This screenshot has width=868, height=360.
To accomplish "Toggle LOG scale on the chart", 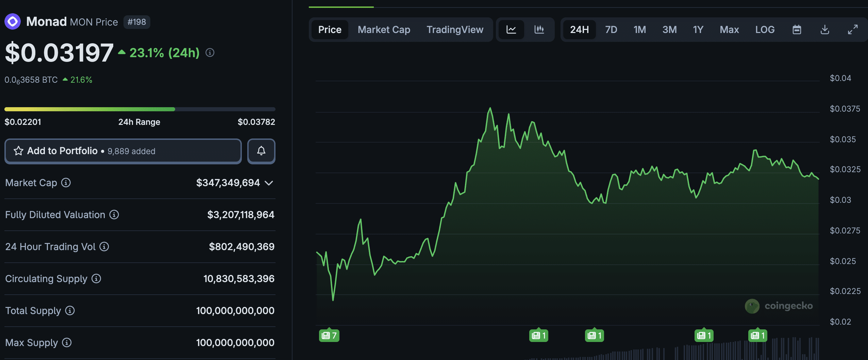I will (765, 30).
